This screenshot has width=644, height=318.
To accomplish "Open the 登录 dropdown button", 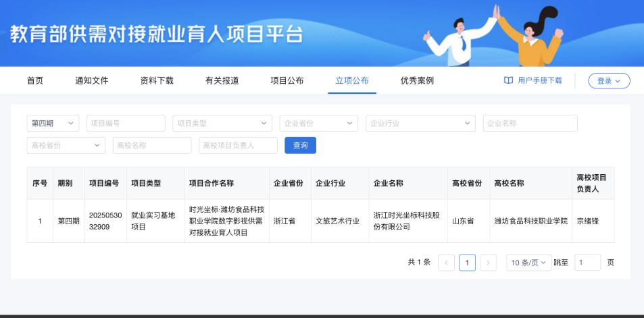I will click(x=609, y=81).
